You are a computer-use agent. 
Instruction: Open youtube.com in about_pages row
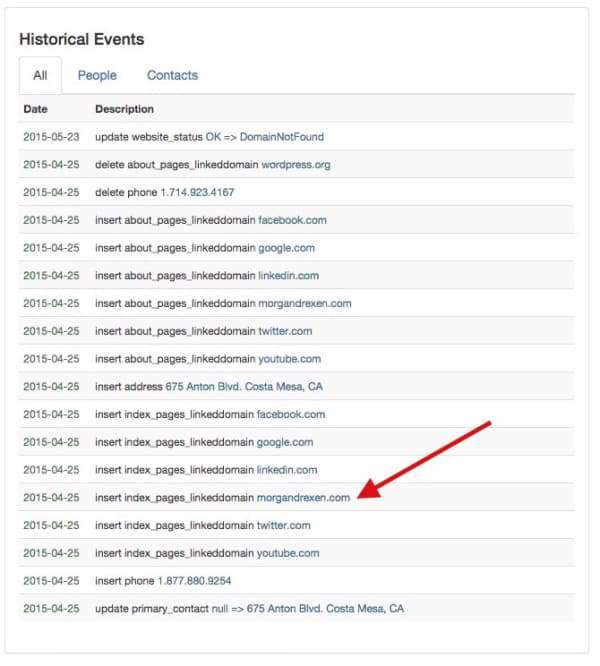[x=290, y=359]
